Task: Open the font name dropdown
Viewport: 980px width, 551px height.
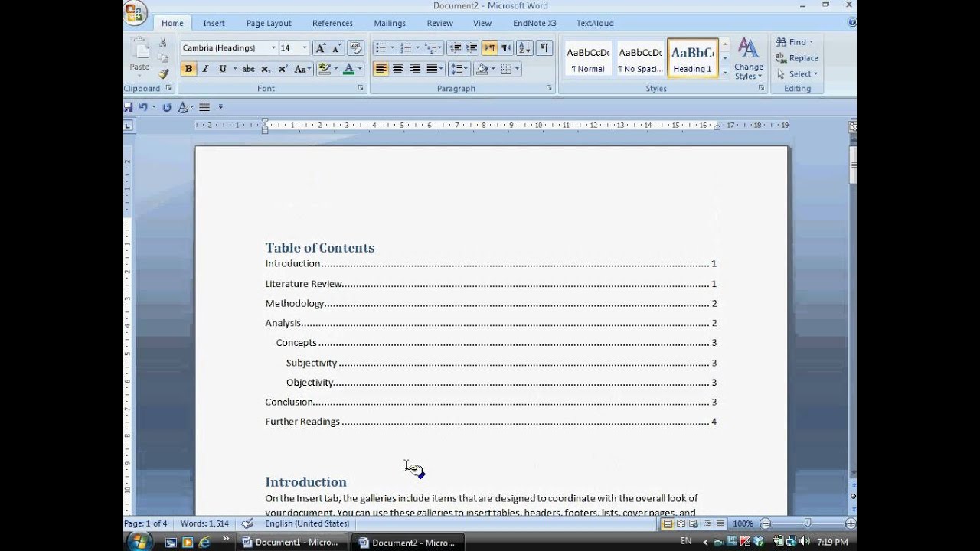Action: pos(273,47)
